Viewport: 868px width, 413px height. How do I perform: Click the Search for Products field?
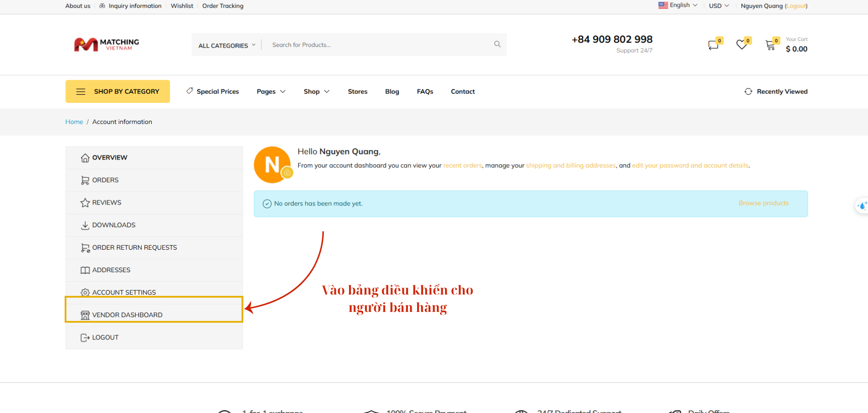[x=379, y=45]
